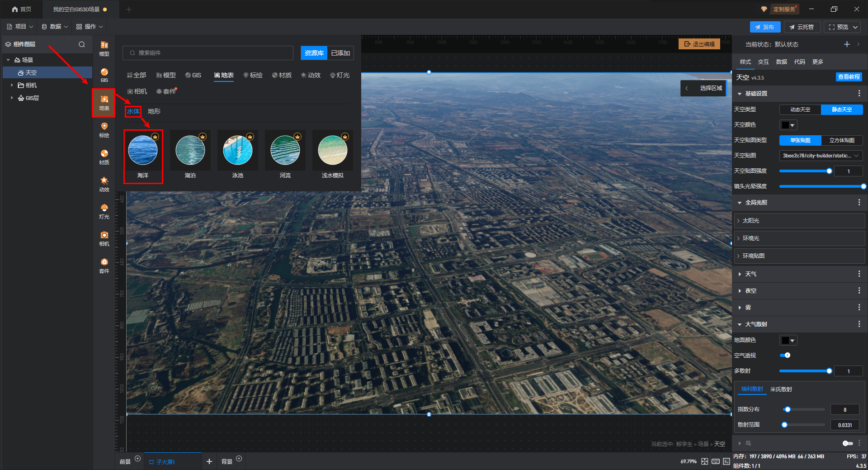
Task: Open the 天空贴图 dropdown
Action: click(x=821, y=156)
